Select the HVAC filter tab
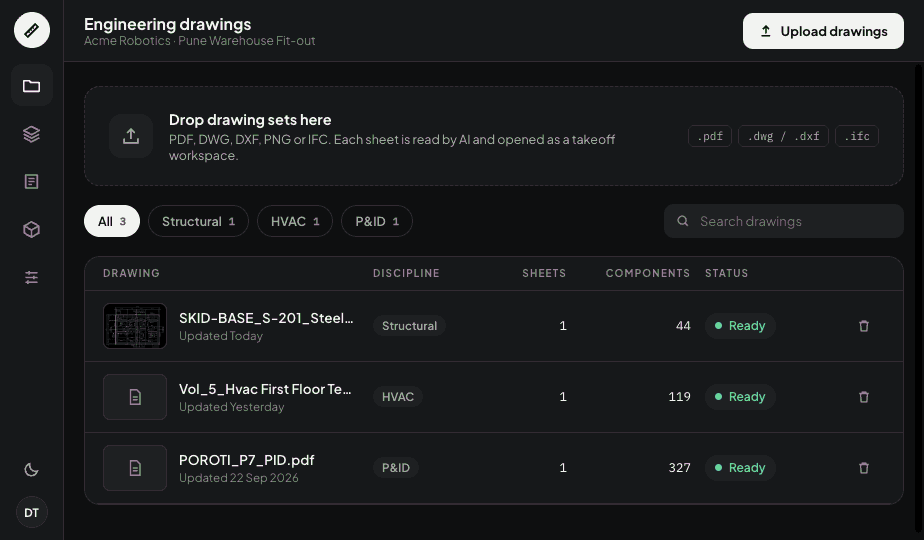The width and height of the screenshot is (924, 540). (295, 221)
